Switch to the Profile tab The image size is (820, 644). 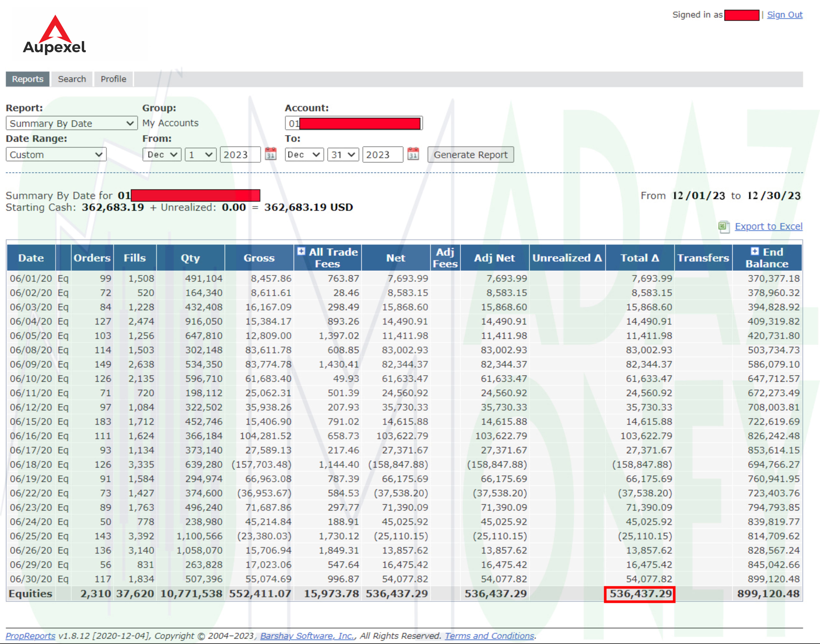coord(114,79)
